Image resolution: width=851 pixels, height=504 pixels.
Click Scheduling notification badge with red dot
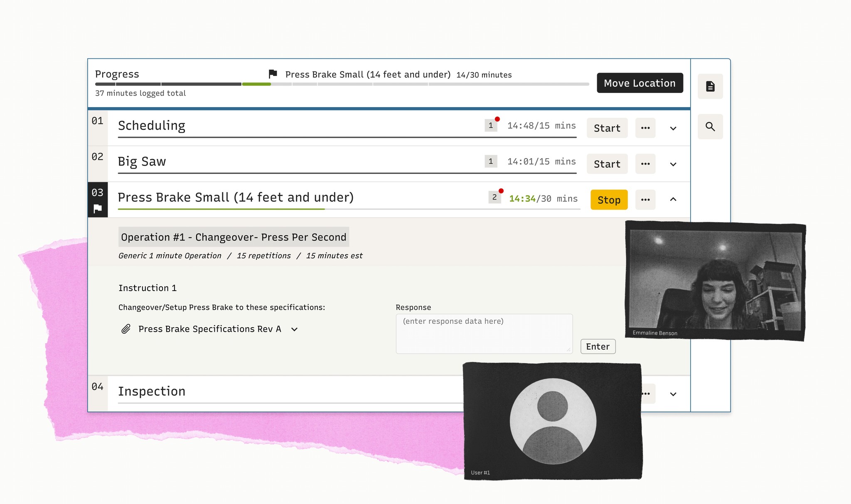click(x=491, y=125)
